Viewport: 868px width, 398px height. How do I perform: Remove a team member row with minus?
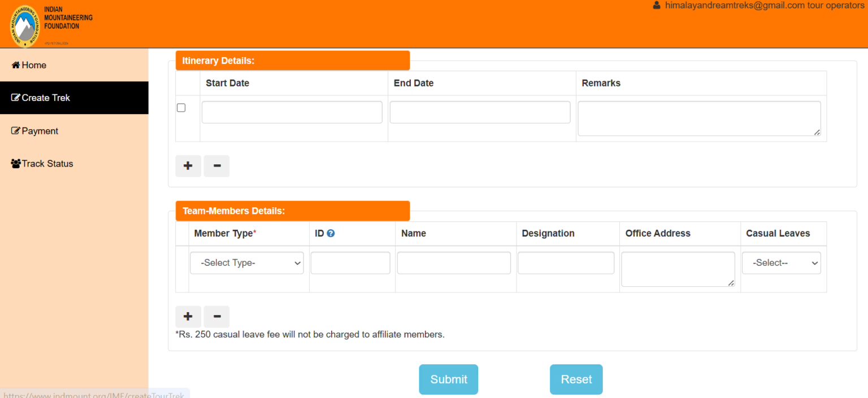(x=216, y=317)
